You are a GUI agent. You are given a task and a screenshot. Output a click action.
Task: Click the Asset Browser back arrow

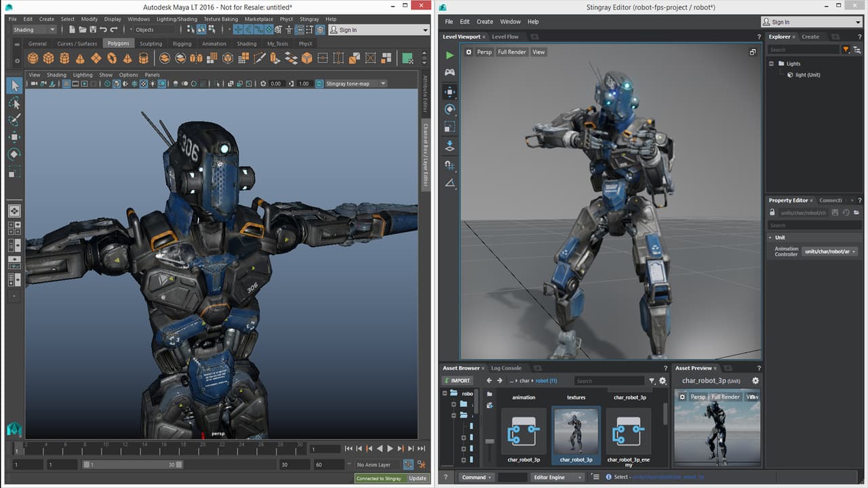click(489, 381)
